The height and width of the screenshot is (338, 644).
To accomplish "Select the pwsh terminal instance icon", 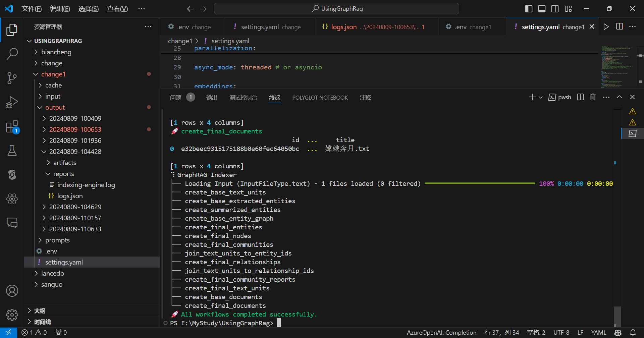I will 632,133.
